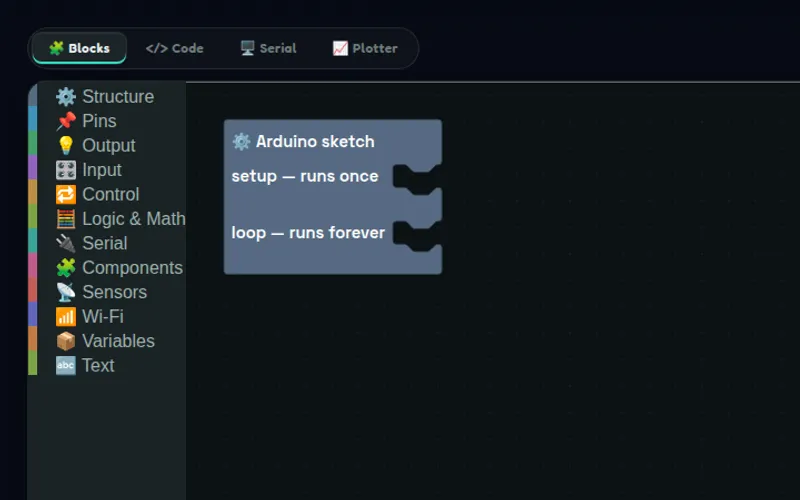
Task: Click the plug icon beside Serial category
Action: tap(66, 243)
